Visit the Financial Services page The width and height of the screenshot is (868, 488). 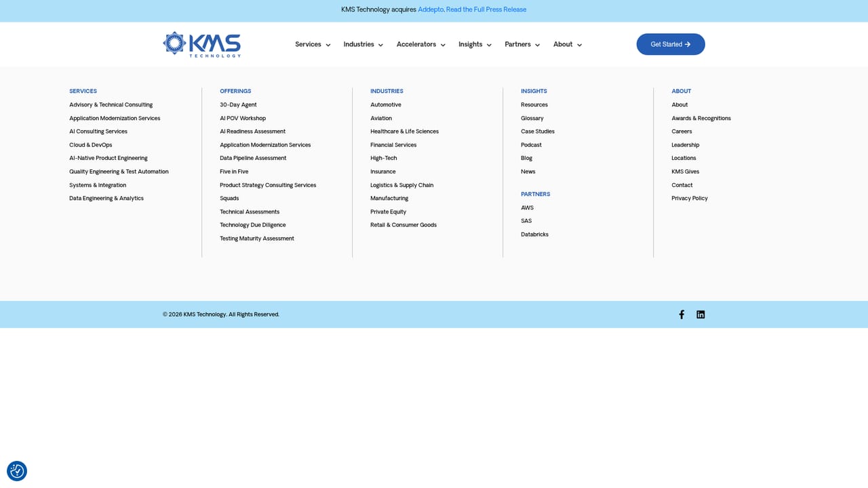(393, 145)
